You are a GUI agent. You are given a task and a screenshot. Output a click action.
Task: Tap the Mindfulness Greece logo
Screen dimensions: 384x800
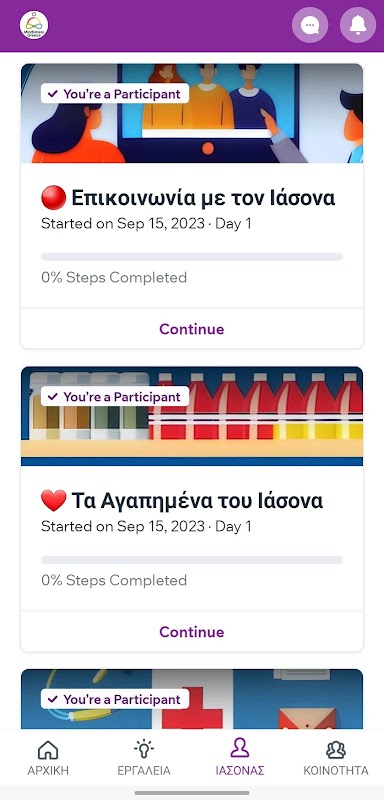34,25
